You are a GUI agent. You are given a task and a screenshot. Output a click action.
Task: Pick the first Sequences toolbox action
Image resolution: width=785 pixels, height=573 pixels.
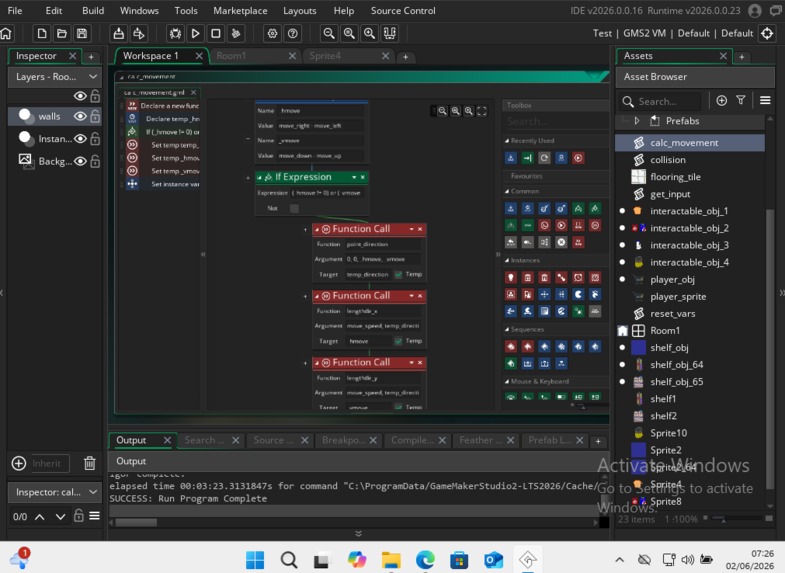coord(511,346)
